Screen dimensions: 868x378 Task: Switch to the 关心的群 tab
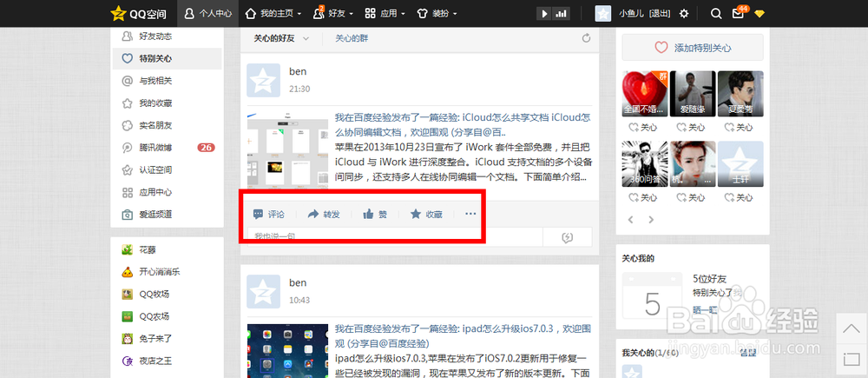click(352, 39)
